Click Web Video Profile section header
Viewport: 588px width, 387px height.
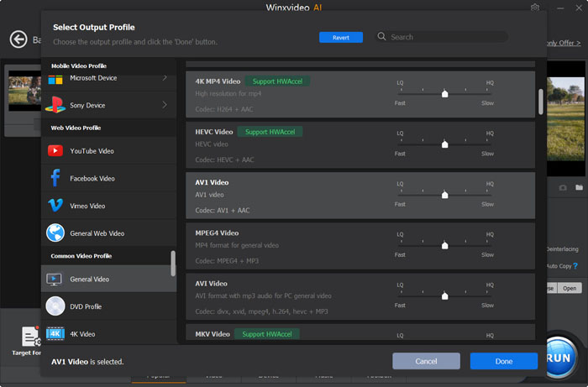[x=76, y=128]
